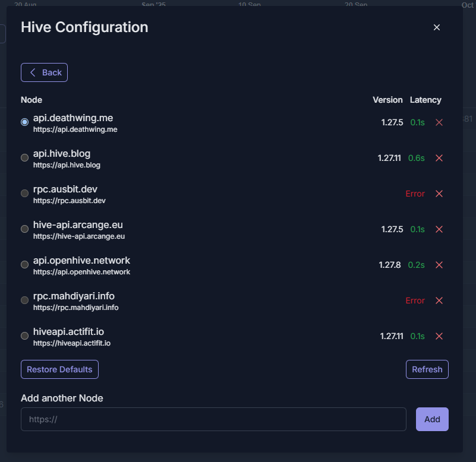Image resolution: width=476 pixels, height=462 pixels.
Task: Select the rpc.mahdiyari.info radio button
Action: pyautogui.click(x=24, y=300)
